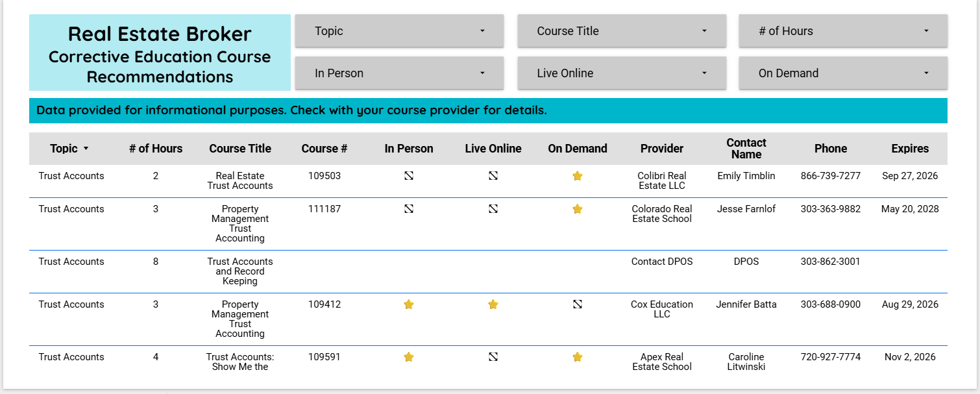Open the Topic filter dropdown

point(399,31)
